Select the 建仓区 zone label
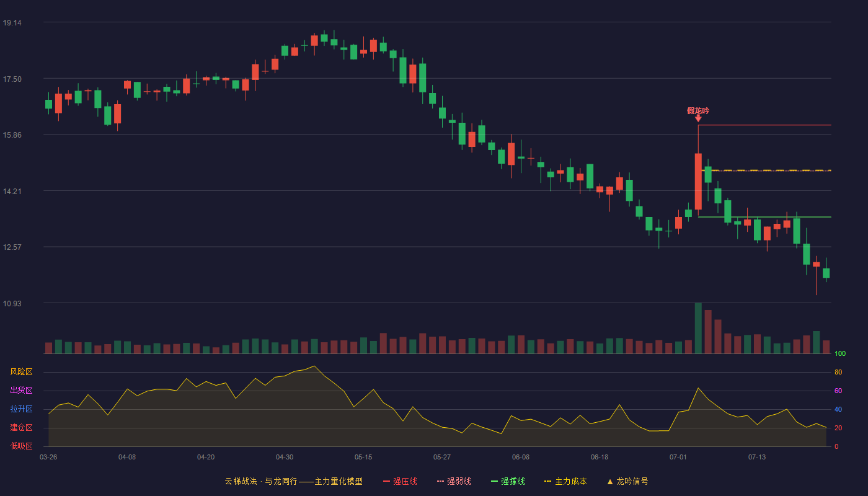868x496 pixels. click(x=21, y=428)
